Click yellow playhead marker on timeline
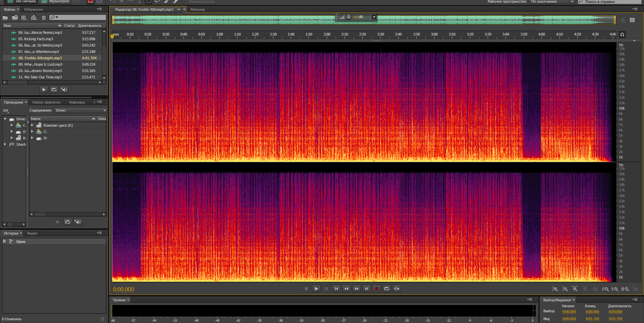The height and width of the screenshot is (323, 644). [x=112, y=36]
